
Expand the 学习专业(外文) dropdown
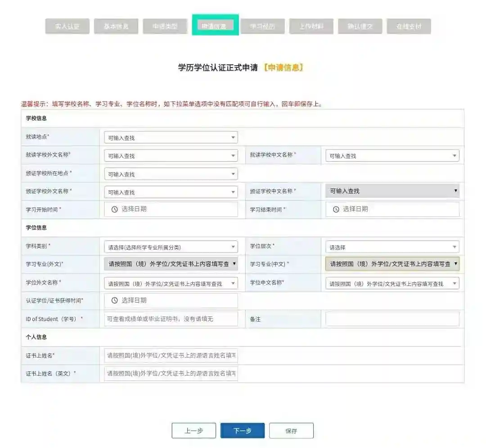coord(171,264)
